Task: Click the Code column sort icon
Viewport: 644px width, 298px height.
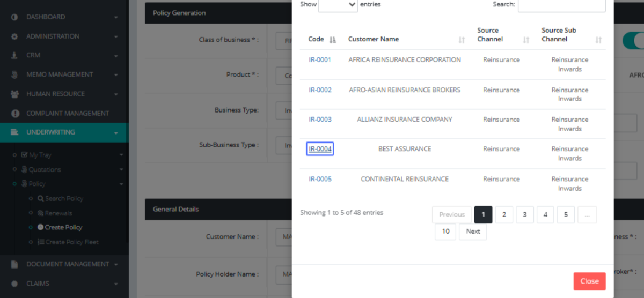Action: (x=332, y=40)
